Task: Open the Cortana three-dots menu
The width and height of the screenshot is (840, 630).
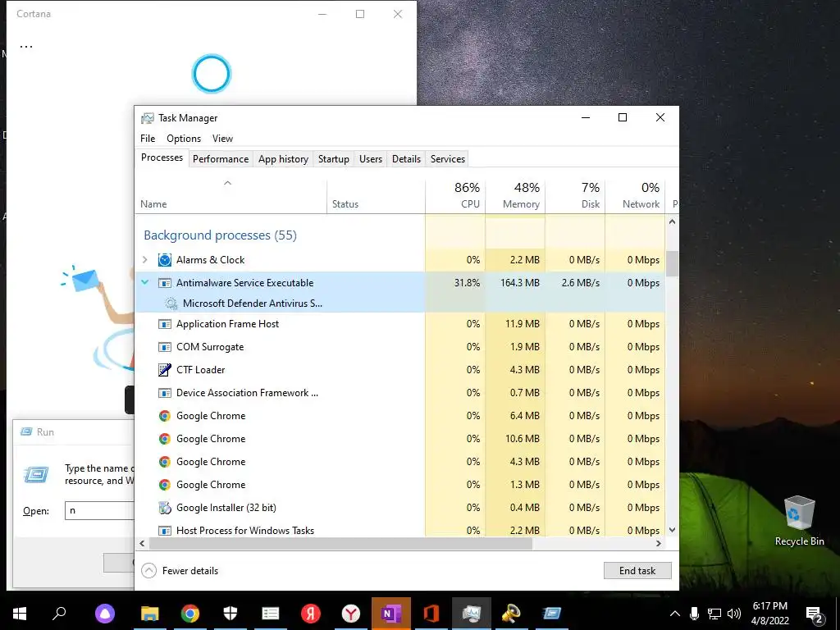Action: [26, 47]
